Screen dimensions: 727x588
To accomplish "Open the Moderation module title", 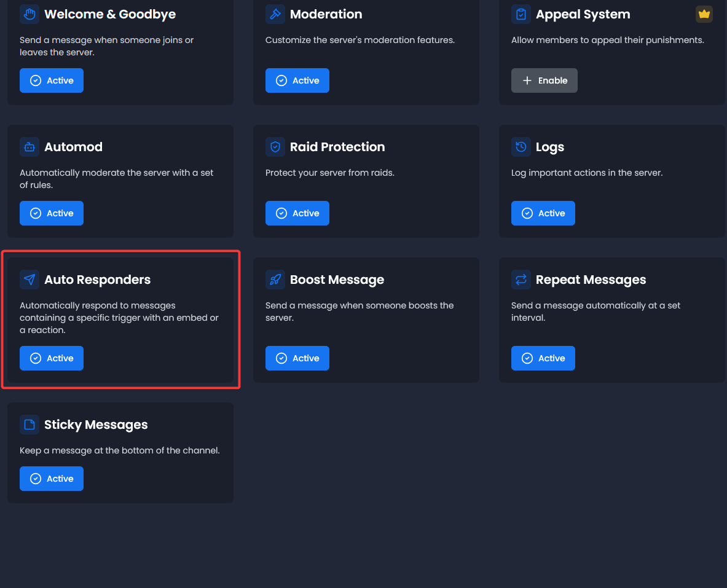I will pos(326,14).
